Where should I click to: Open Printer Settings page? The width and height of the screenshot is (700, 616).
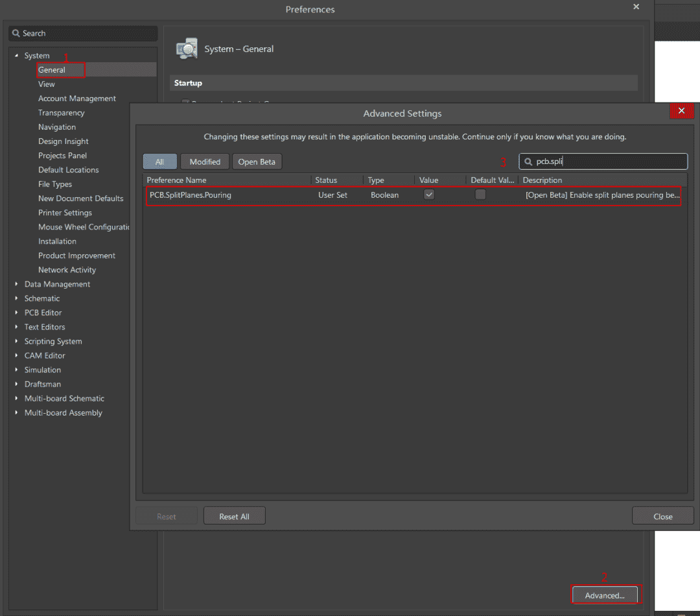click(x=65, y=213)
